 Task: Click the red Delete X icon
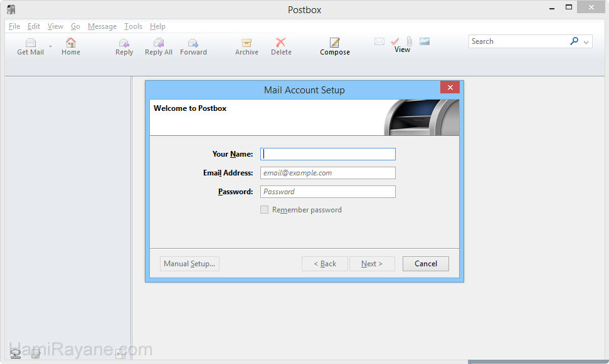tap(281, 43)
